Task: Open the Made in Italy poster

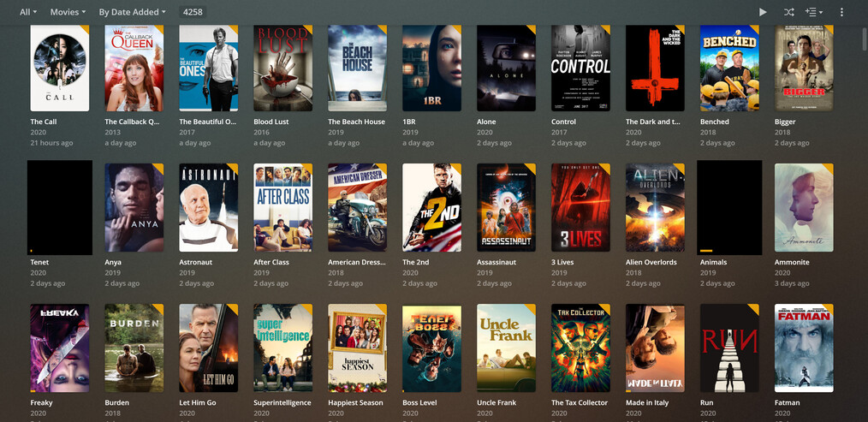Action: [655, 348]
